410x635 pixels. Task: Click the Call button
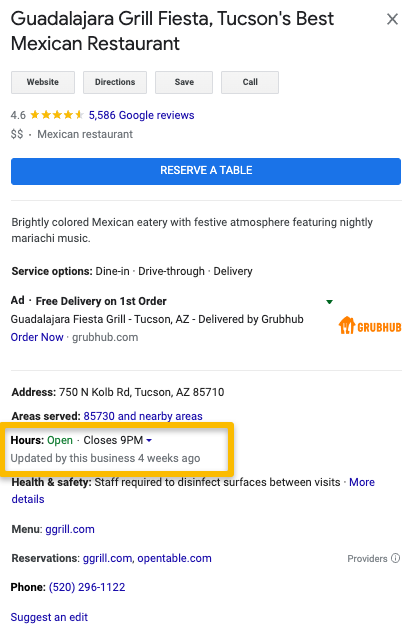point(250,82)
